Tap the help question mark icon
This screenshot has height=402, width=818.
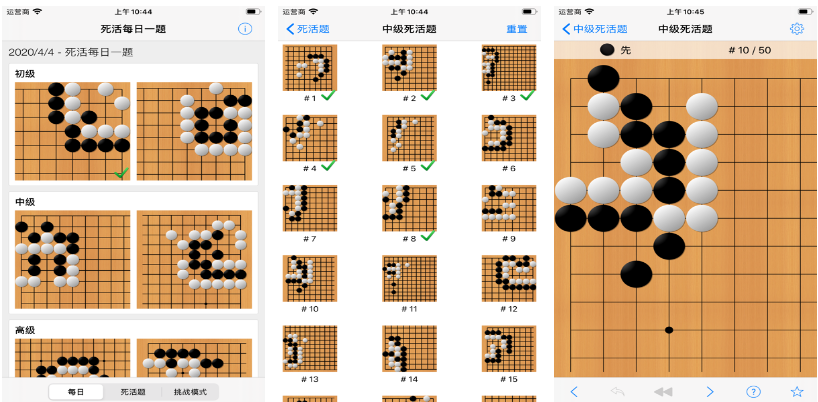coord(752,392)
